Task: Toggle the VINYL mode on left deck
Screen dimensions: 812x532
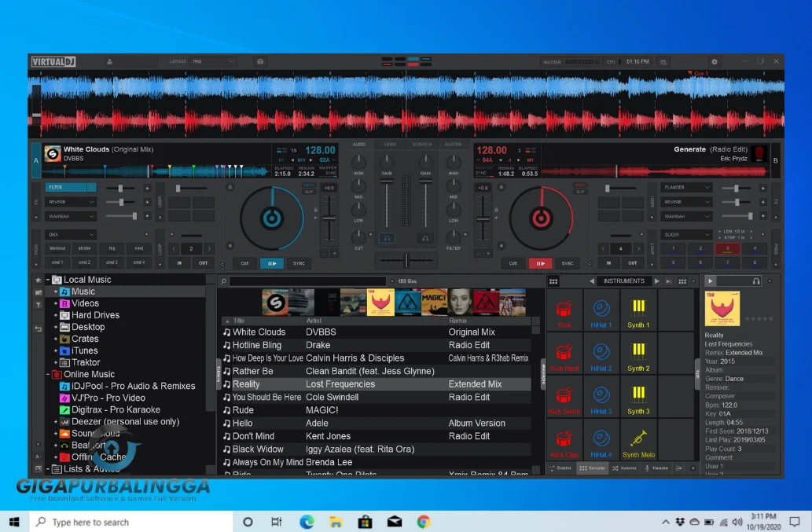Action: tap(310, 185)
